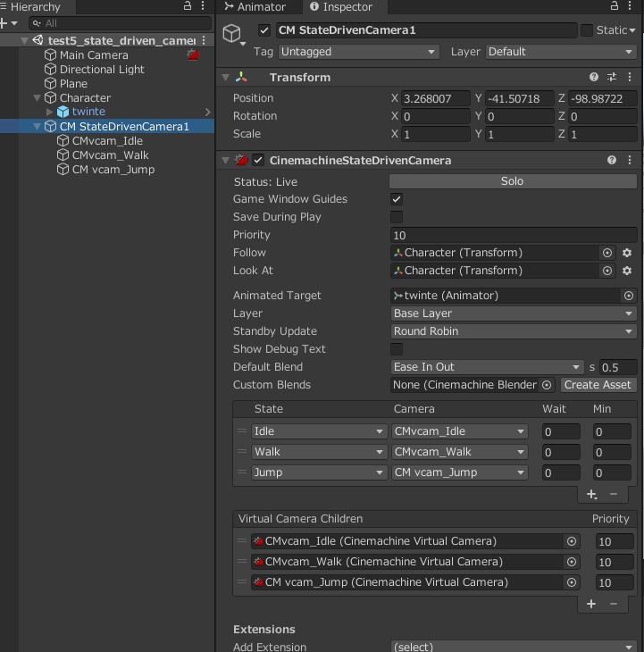Image resolution: width=644 pixels, height=652 pixels.
Task: Open Hierarchy panel more options menu
Action: pyautogui.click(x=203, y=6)
